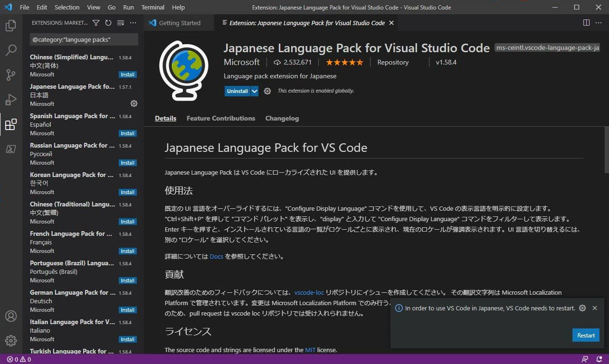Open editor More Actions ellipsis

tap(599, 23)
